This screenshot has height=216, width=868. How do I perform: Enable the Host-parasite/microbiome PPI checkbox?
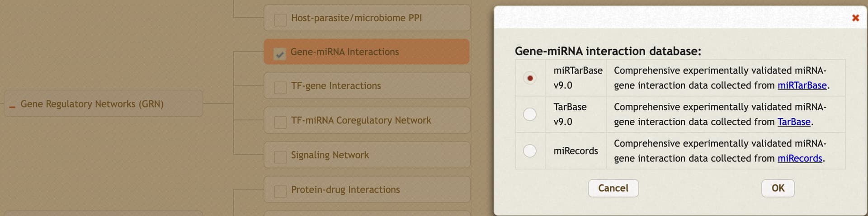[x=280, y=19]
